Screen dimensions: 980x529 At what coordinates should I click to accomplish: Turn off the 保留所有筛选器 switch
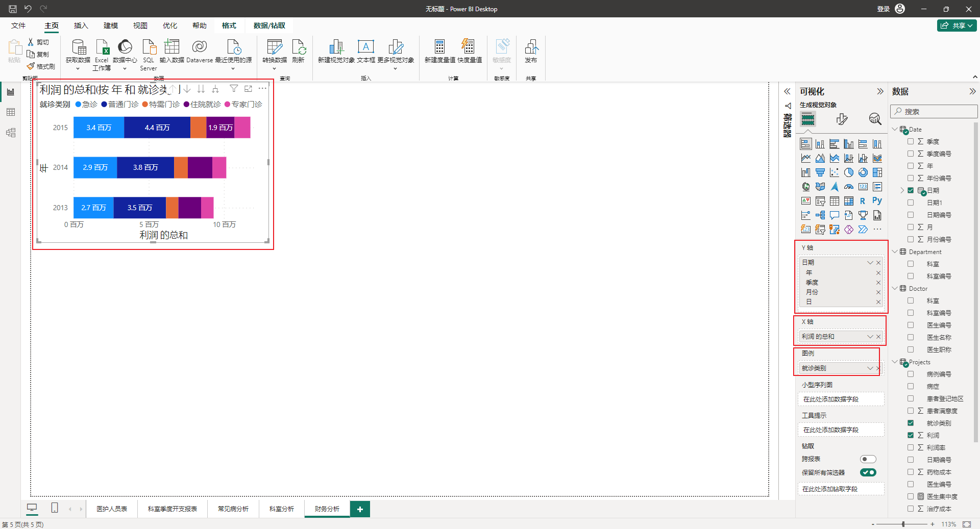point(868,472)
